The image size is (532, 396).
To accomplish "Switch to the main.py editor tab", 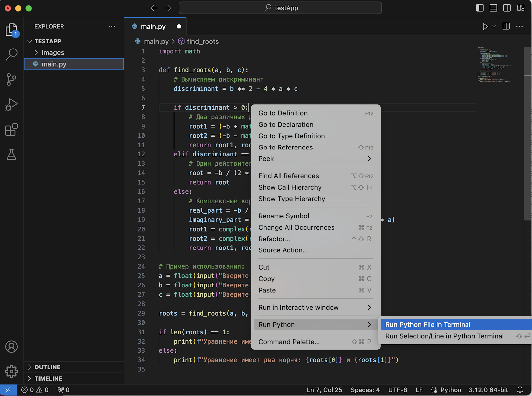I will click(x=155, y=26).
